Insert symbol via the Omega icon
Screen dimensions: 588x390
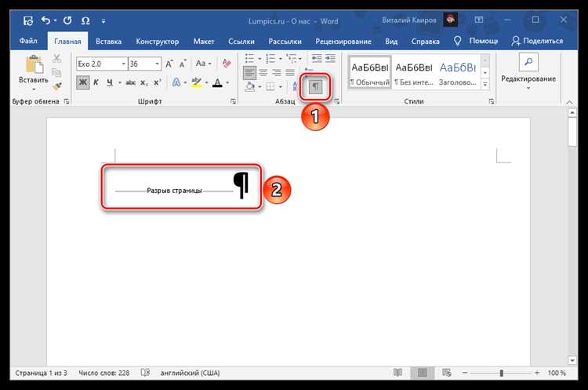85,20
